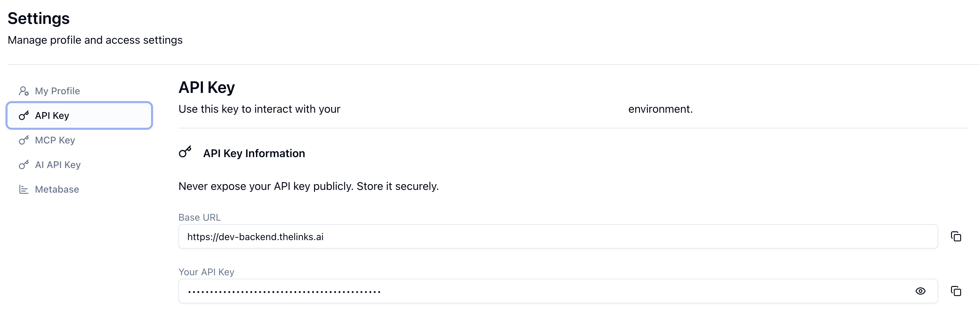
Task: Click the masked Your API Key field
Action: point(533,291)
